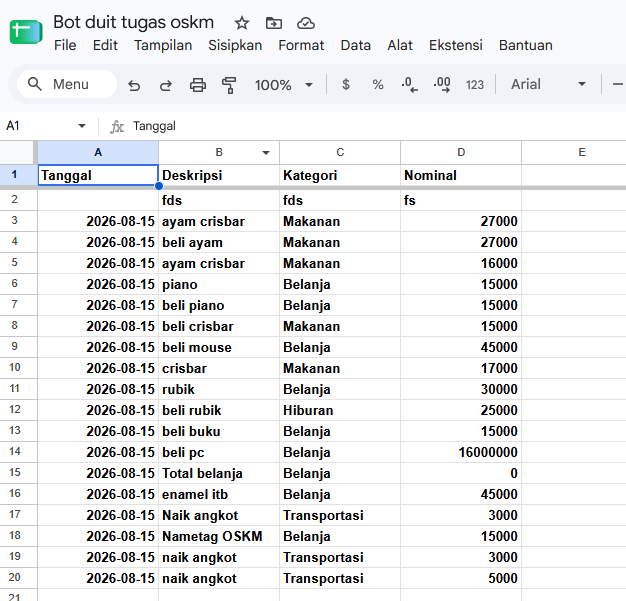
Task: Click the search magnifier in Menu box
Action: 34,84
